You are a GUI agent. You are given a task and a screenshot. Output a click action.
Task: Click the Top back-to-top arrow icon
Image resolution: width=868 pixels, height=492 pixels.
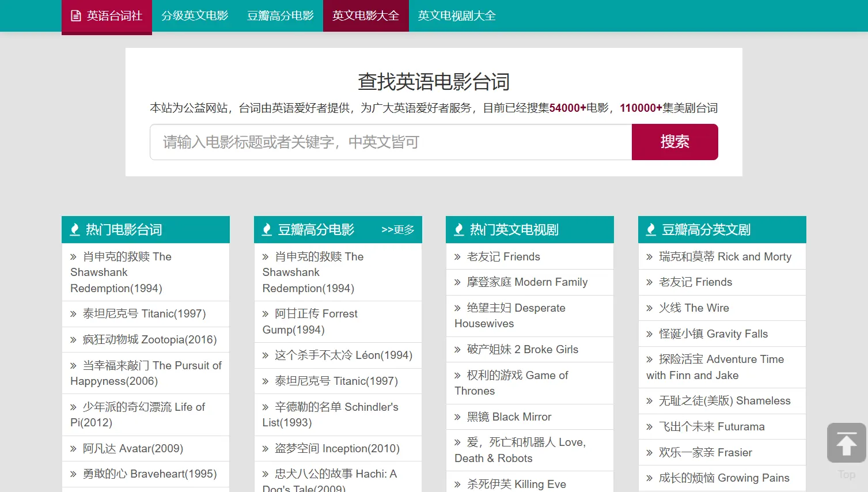(846, 443)
